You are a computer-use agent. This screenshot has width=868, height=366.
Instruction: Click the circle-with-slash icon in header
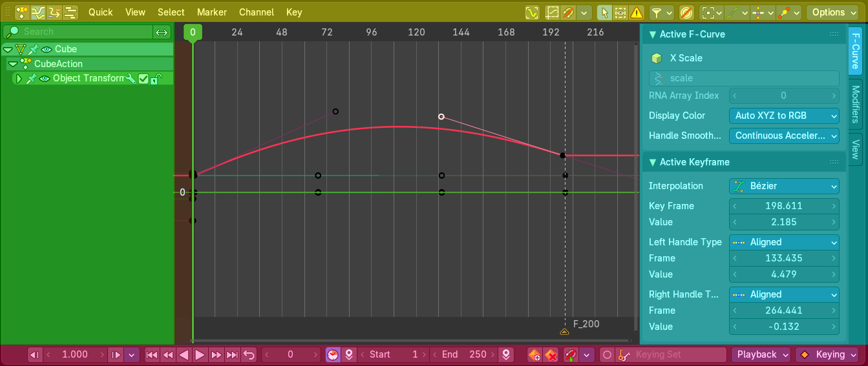(x=687, y=12)
